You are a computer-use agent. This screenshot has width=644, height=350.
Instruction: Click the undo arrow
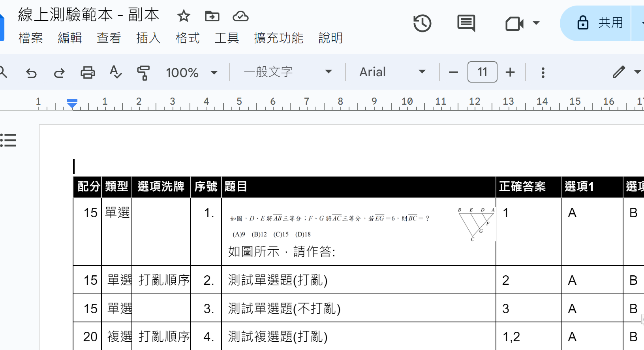coord(31,73)
